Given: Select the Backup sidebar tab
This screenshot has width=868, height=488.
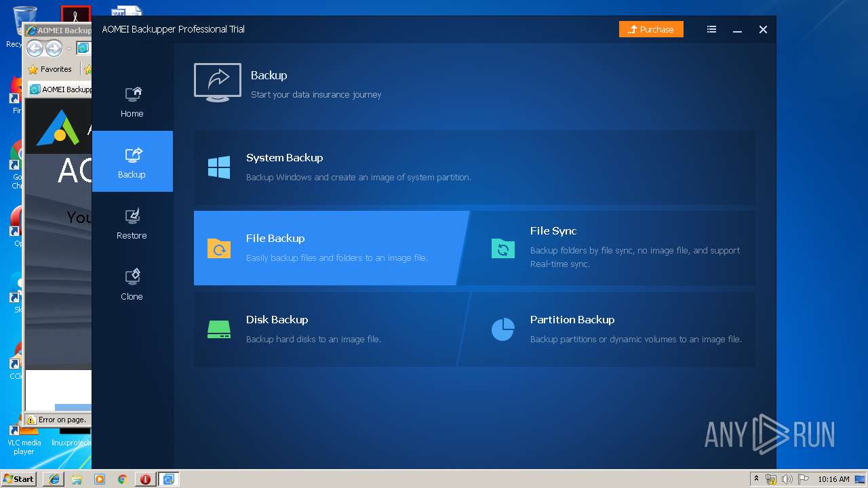Looking at the screenshot, I should 132,161.
